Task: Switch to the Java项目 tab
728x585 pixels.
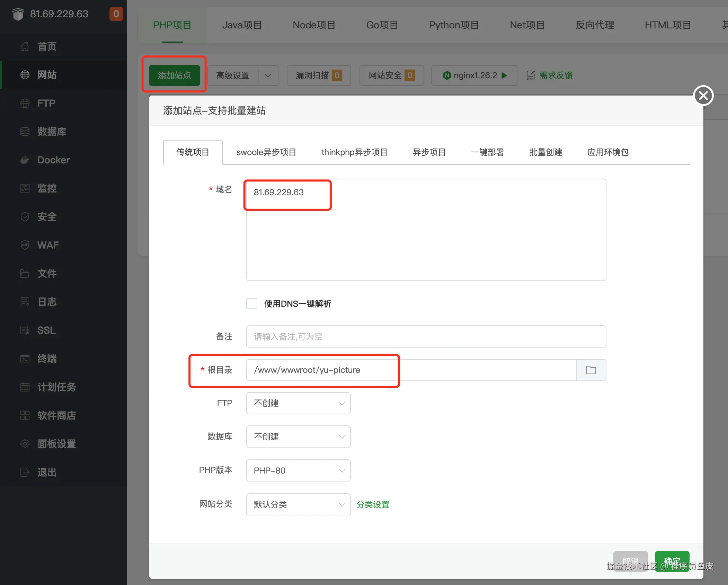Action: coord(242,25)
